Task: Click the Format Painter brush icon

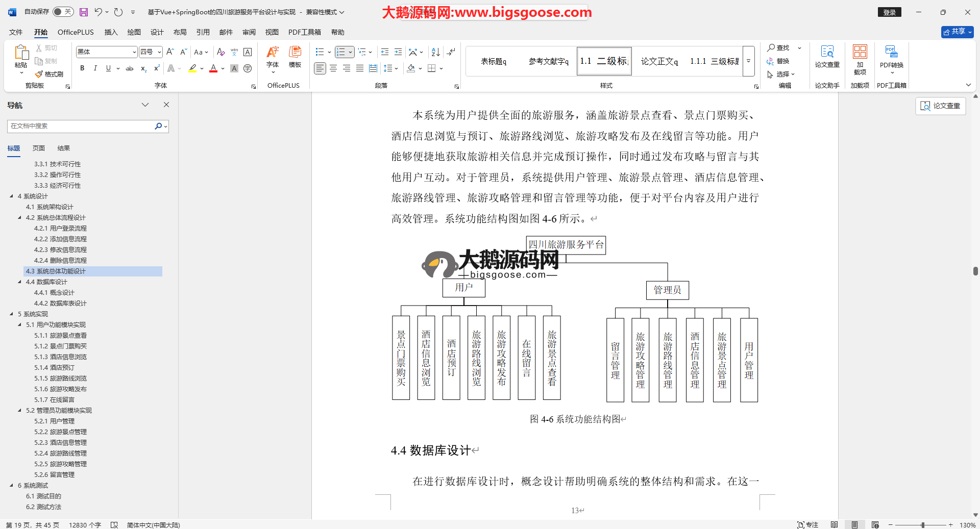Action: point(39,74)
